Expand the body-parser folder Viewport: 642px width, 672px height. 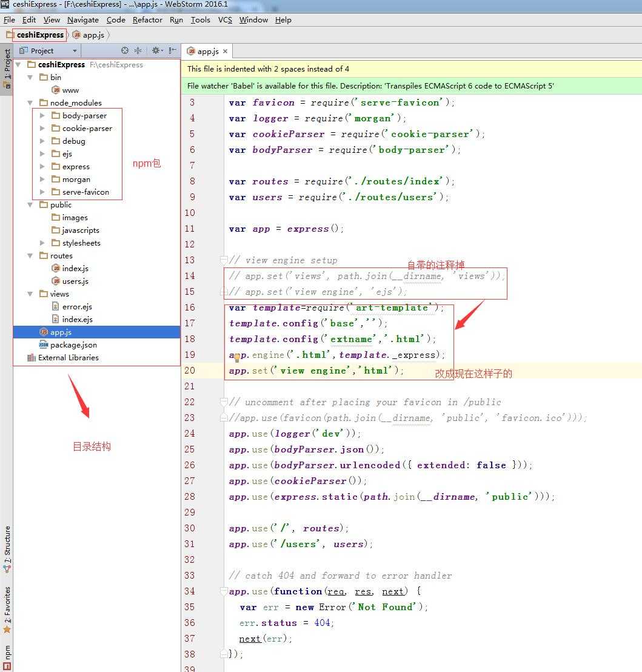pos(42,116)
